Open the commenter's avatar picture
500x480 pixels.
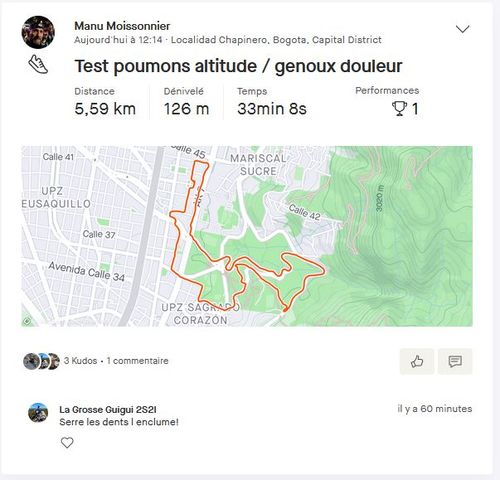38,413
